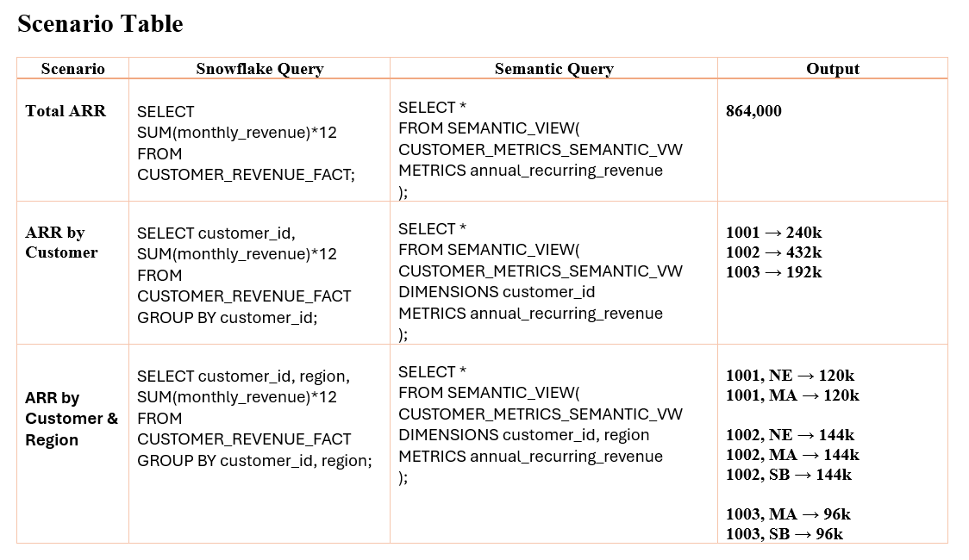Click the "1002 → 432k" output line
969x560 pixels.
pyautogui.click(x=773, y=252)
